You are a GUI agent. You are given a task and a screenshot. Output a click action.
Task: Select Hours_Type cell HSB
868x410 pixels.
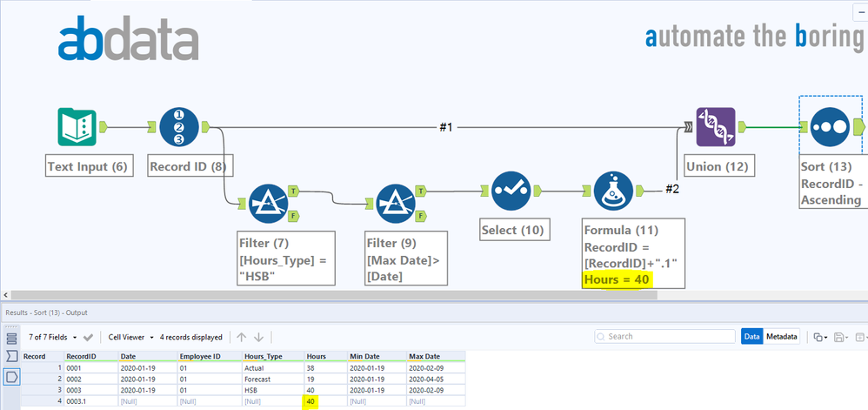point(273,390)
